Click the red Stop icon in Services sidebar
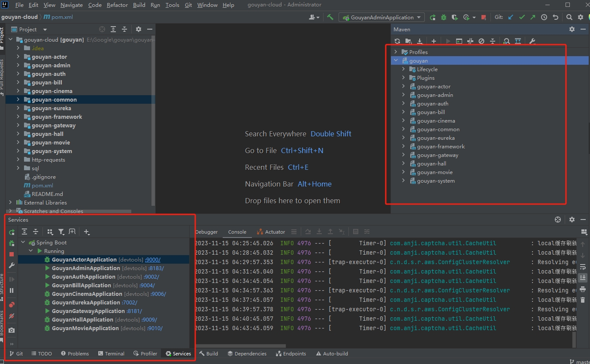590x364 pixels. 12,254
